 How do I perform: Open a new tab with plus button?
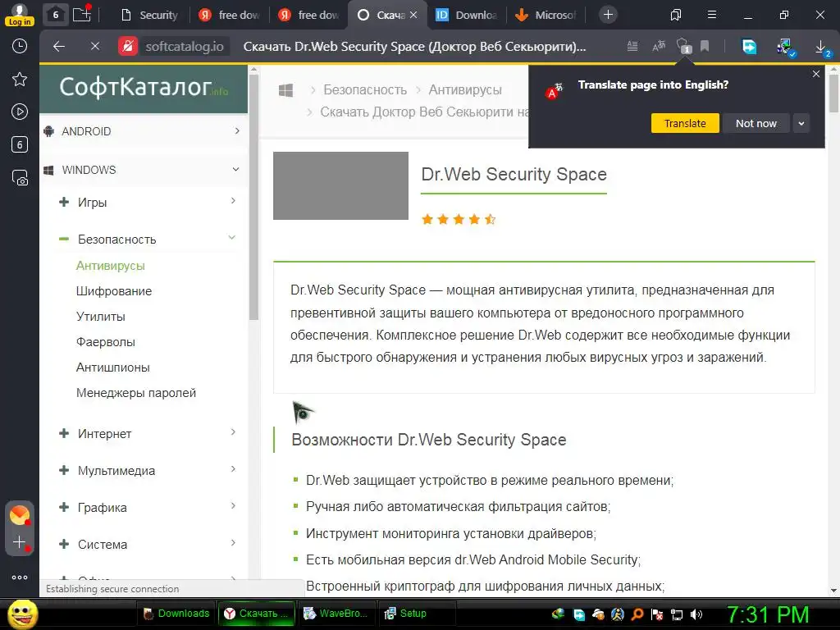(608, 15)
